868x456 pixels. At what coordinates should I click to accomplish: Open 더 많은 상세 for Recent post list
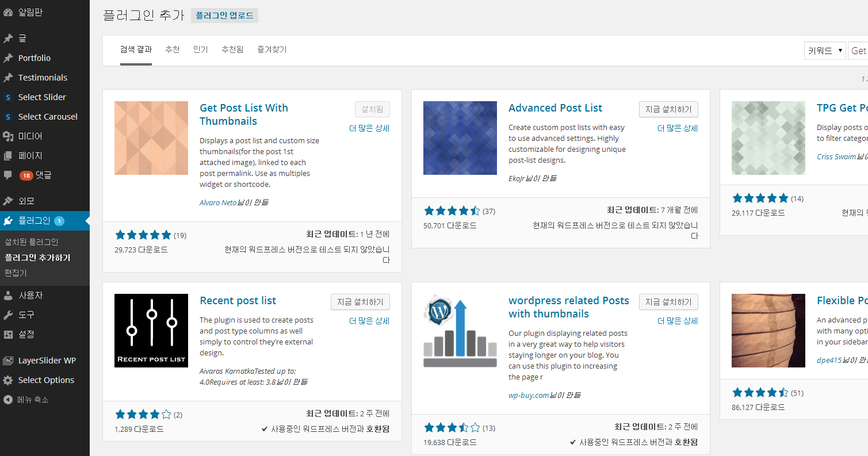pyautogui.click(x=369, y=321)
